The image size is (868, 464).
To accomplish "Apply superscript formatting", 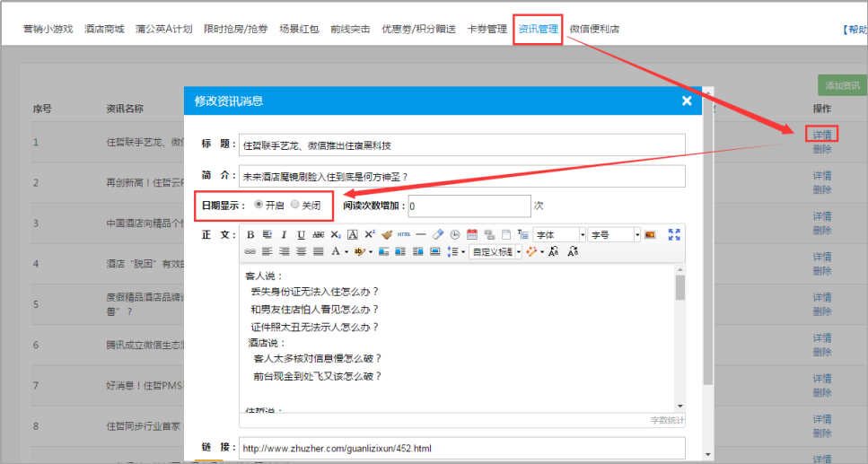I will click(370, 235).
